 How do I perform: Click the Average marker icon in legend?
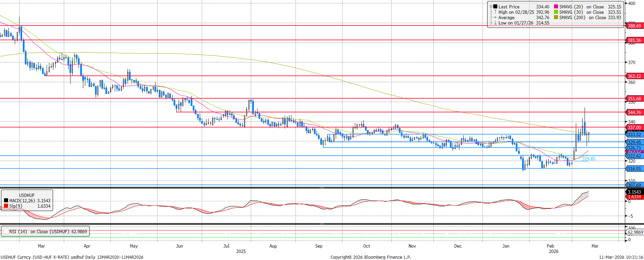(x=495, y=17)
